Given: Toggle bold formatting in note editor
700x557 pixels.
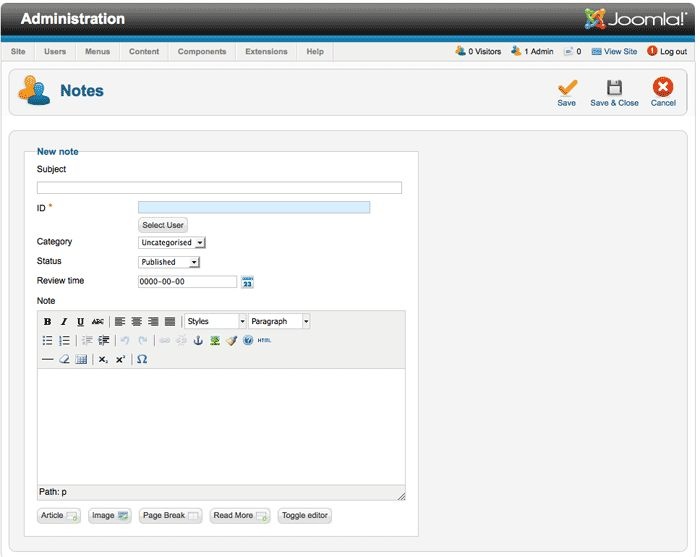Looking at the screenshot, I should pyautogui.click(x=47, y=321).
